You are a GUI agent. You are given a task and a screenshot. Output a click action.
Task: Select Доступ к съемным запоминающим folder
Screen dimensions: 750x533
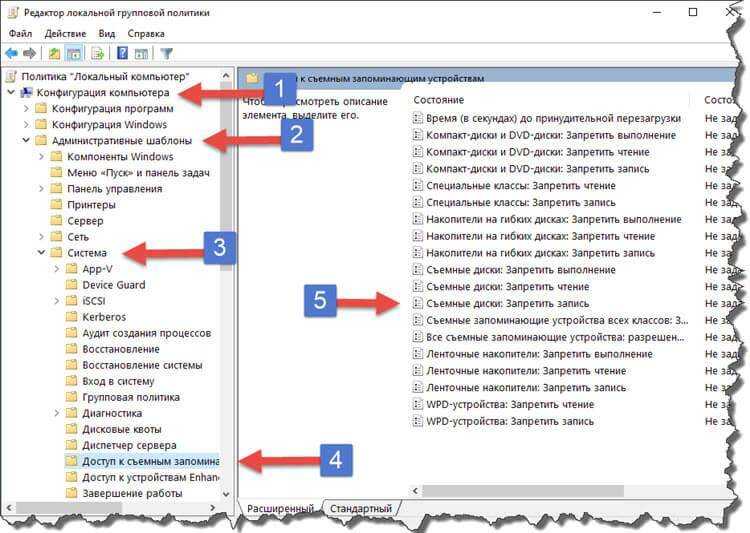coord(151,461)
